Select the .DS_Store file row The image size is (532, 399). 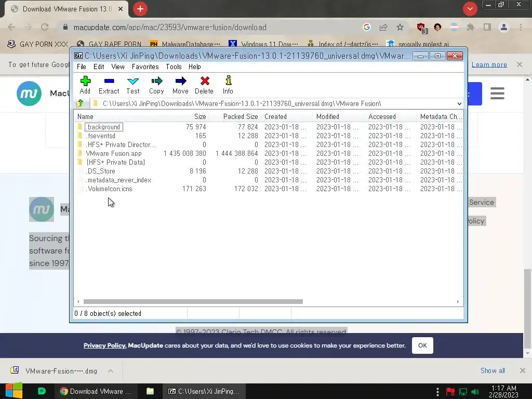coord(269,171)
